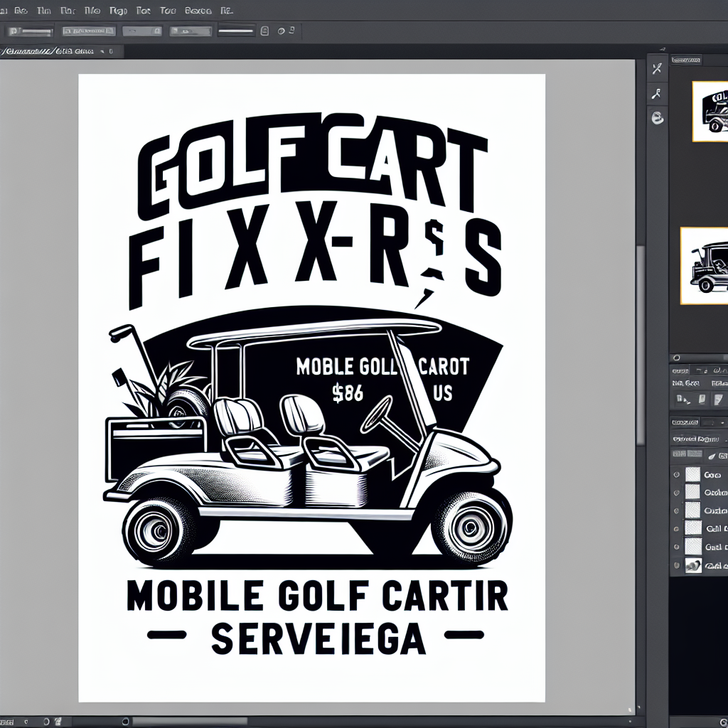Select the third layer's thumbnail

[692, 510]
